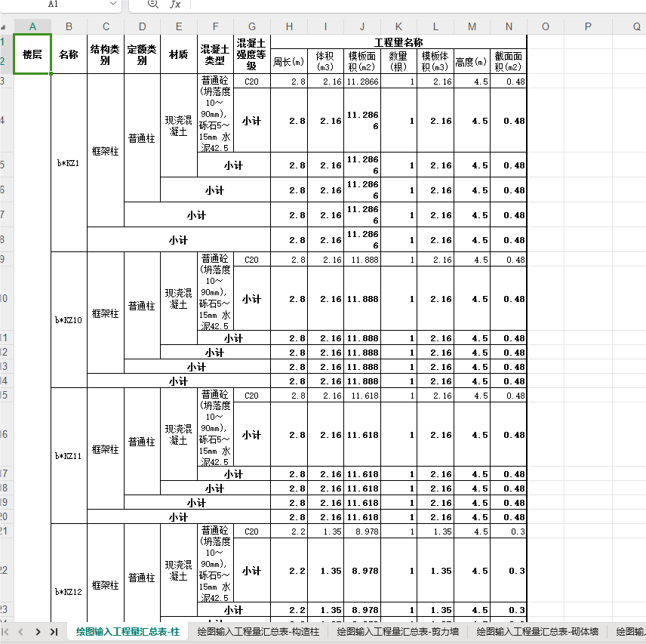646x644 pixels.
Task: Open the insert function fx button
Action: 175,4
